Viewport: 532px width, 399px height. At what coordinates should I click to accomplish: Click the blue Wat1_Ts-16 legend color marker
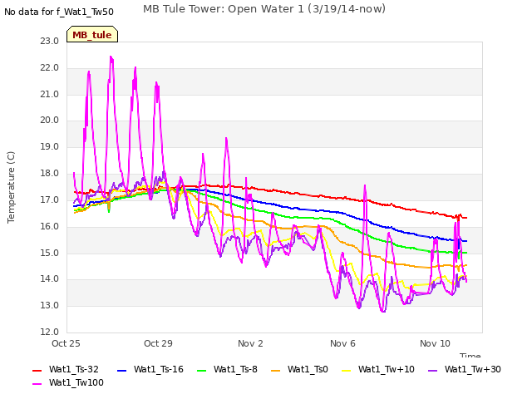pyautogui.click(x=122, y=371)
